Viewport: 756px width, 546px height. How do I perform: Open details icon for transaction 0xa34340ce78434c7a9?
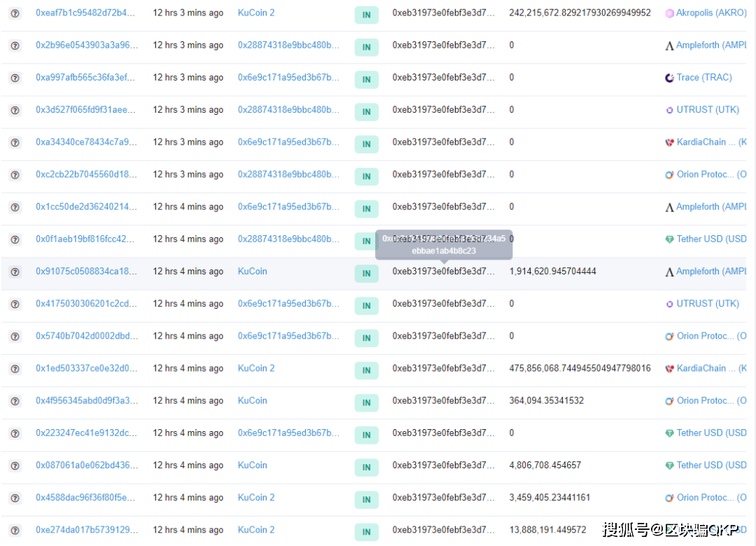coord(15,143)
